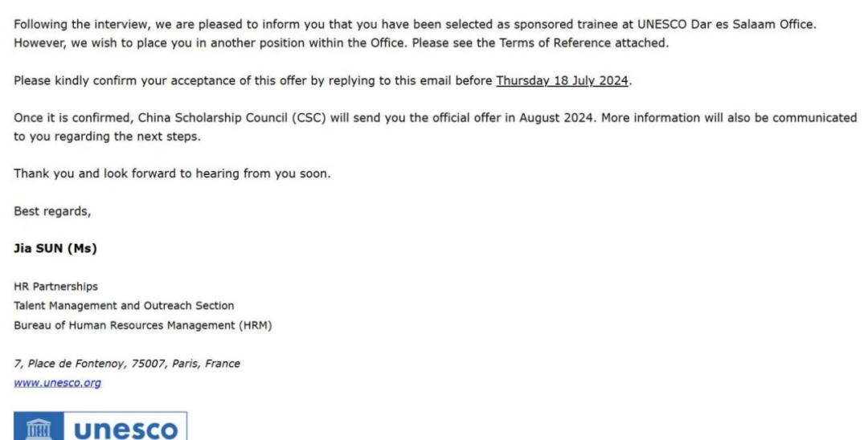Click 'Talent Management and Outreach Section' line

click(x=124, y=306)
